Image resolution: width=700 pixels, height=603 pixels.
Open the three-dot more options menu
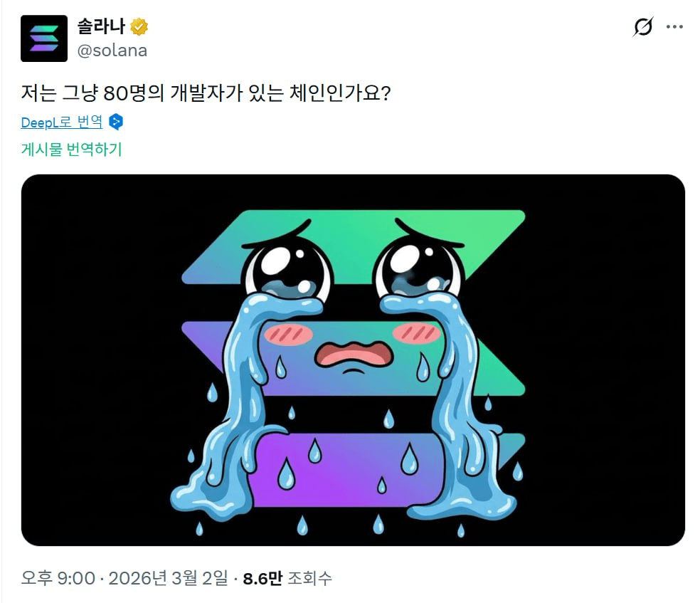(674, 27)
